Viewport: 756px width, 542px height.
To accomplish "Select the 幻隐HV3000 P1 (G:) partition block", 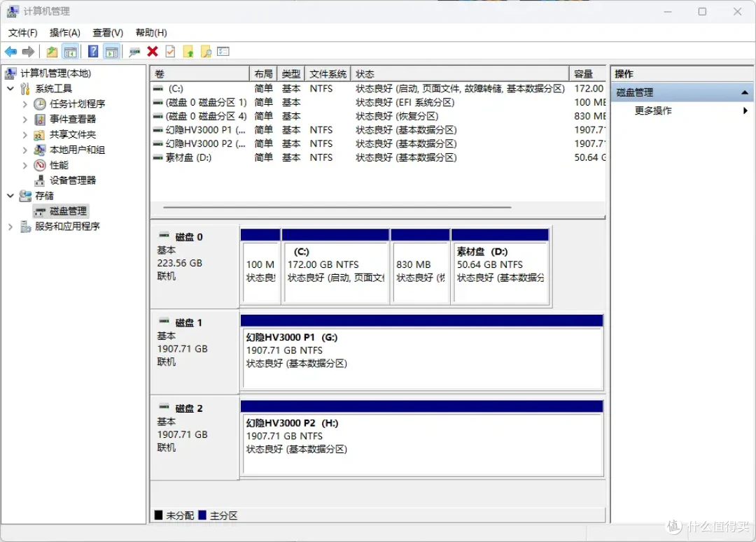I will 421,358.
